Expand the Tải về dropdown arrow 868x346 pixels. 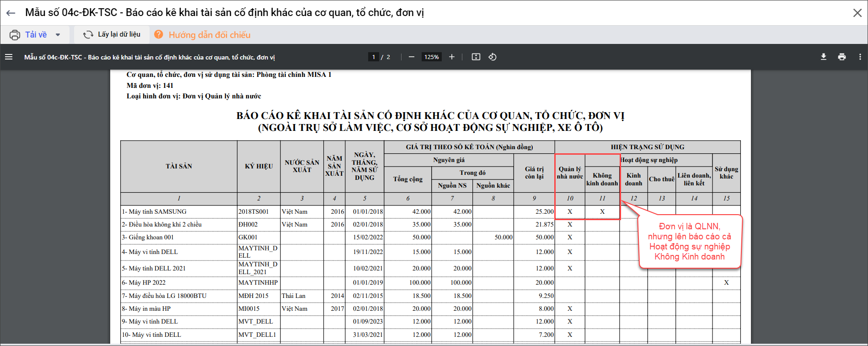point(58,35)
